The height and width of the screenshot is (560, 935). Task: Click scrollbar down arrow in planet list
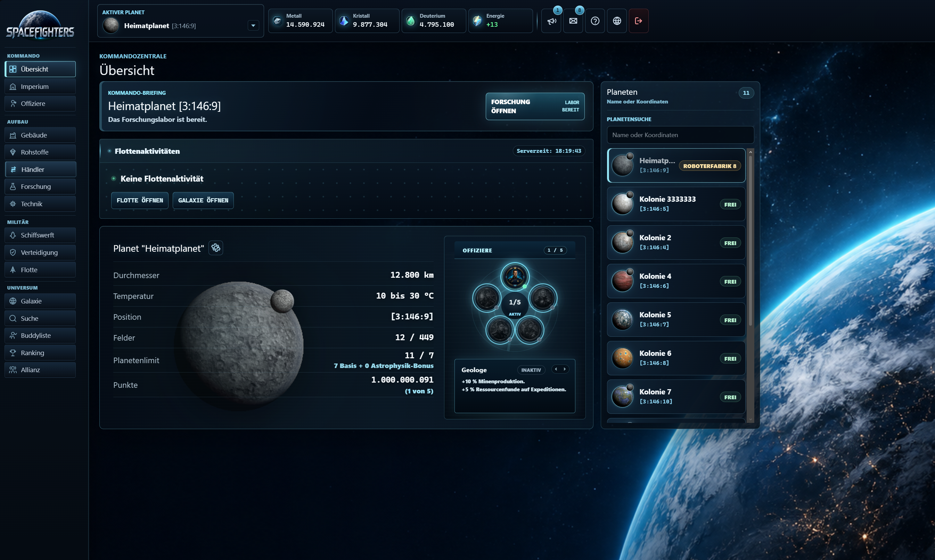click(751, 419)
